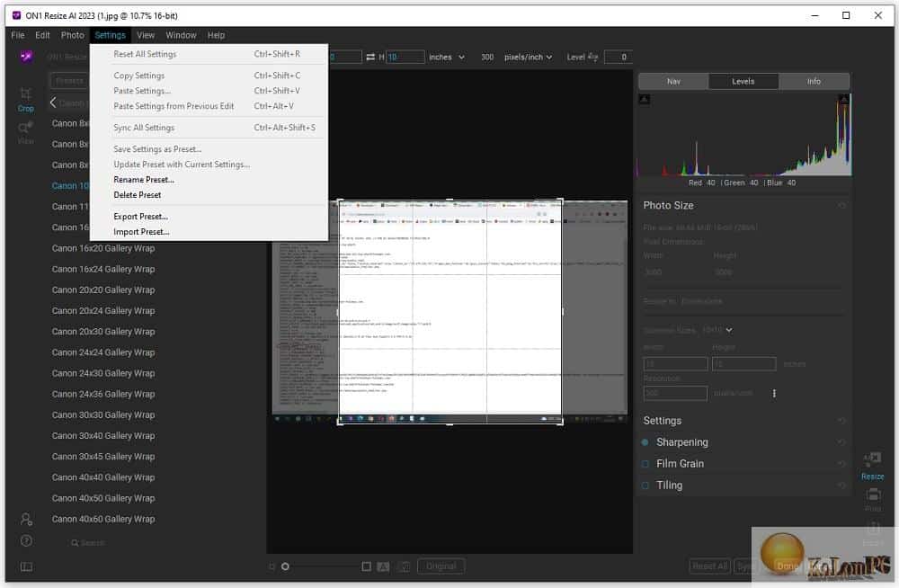Select the Crop tool
The image size is (899, 588).
pos(25,99)
